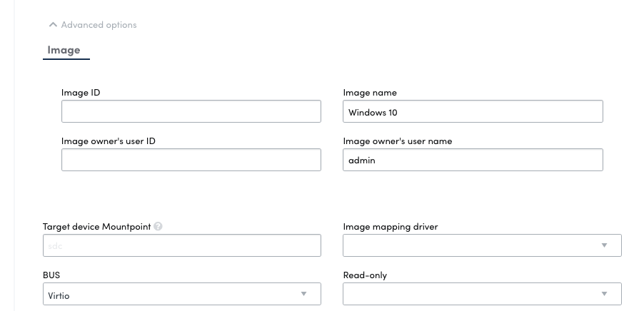This screenshot has width=644, height=311.
Task: Focus the Image ID input field
Action: (x=191, y=111)
